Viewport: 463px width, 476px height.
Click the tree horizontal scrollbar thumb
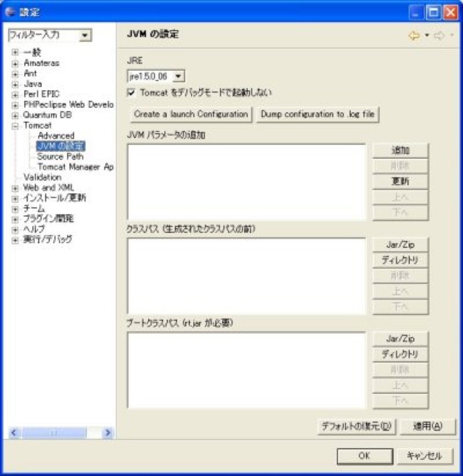(x=54, y=433)
